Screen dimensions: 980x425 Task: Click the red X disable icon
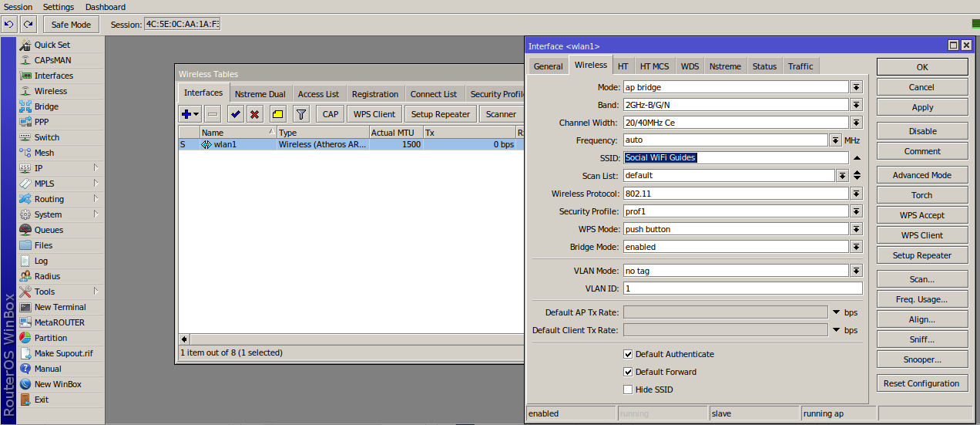click(254, 114)
